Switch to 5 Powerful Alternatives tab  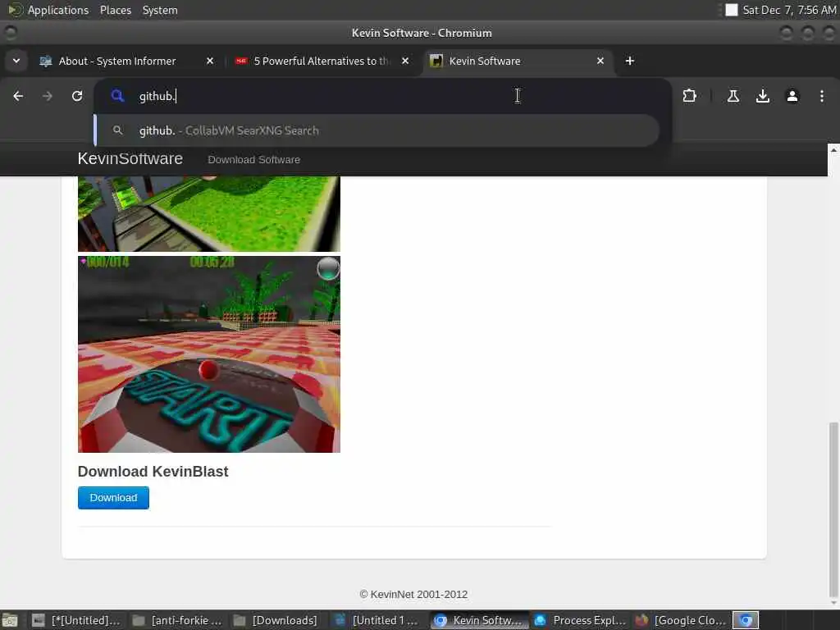point(322,61)
